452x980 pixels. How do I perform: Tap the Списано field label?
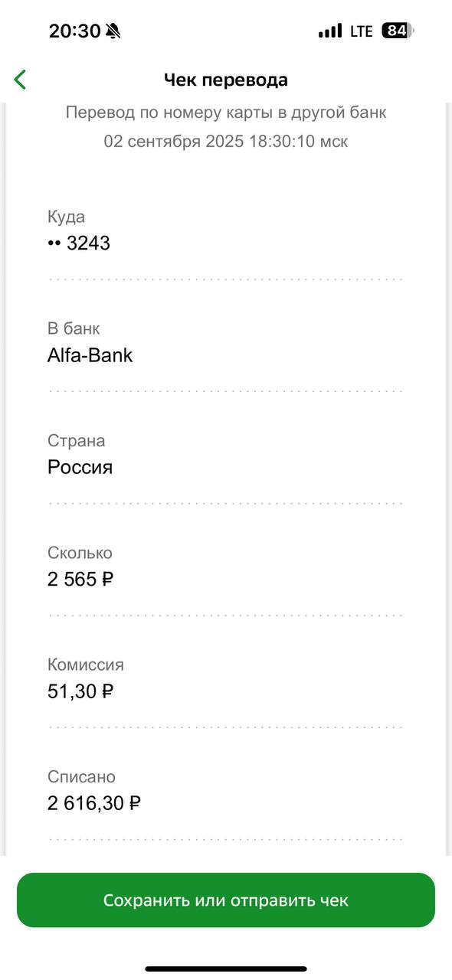click(x=81, y=777)
